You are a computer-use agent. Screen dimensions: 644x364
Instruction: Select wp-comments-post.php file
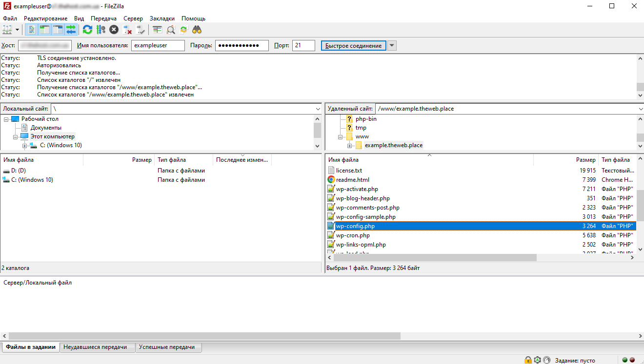368,208
